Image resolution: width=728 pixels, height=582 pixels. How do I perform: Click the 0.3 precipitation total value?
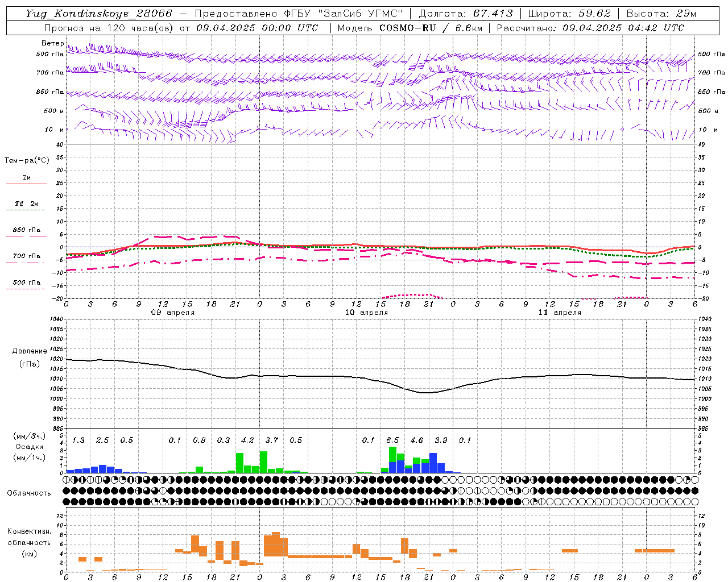(x=224, y=440)
